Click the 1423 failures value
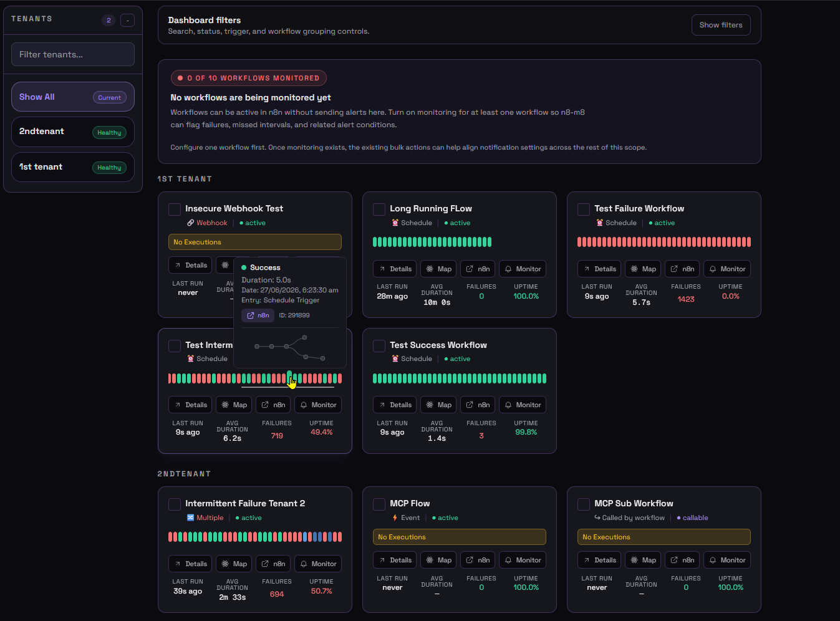This screenshot has width=840, height=621. pyautogui.click(x=686, y=299)
